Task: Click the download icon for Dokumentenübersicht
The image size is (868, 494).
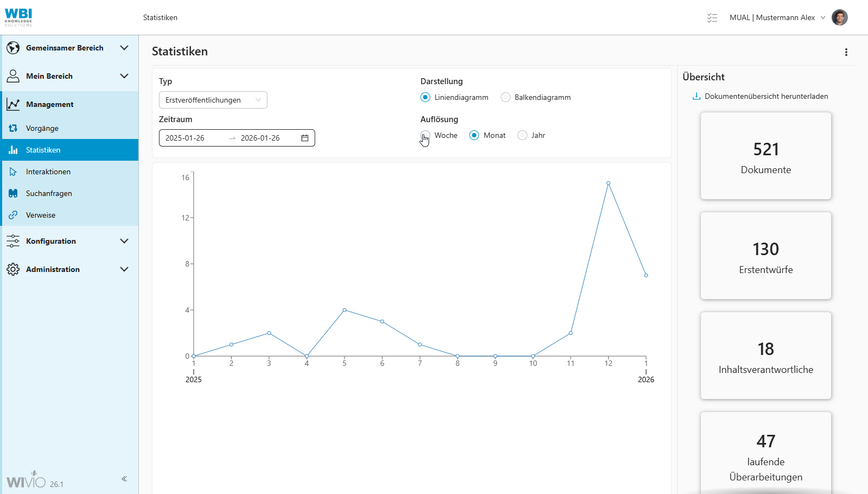Action: click(697, 97)
